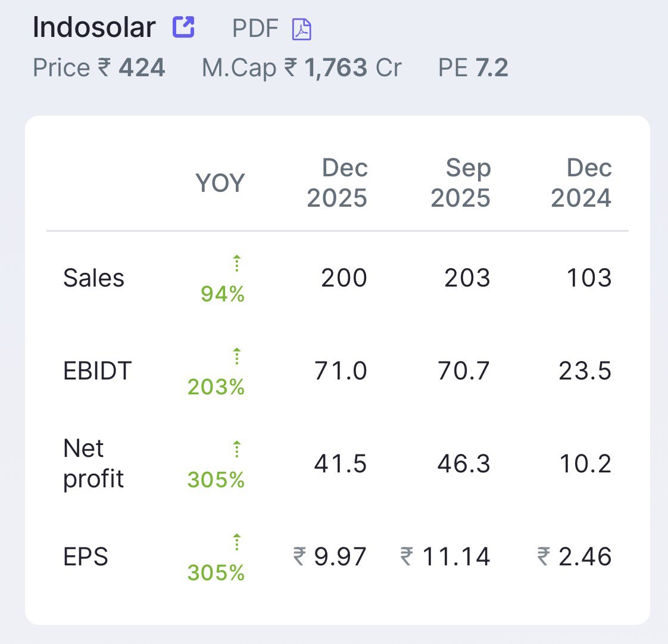This screenshot has width=668, height=644.
Task: Select the Sep 2025 column header
Action: [x=461, y=183]
